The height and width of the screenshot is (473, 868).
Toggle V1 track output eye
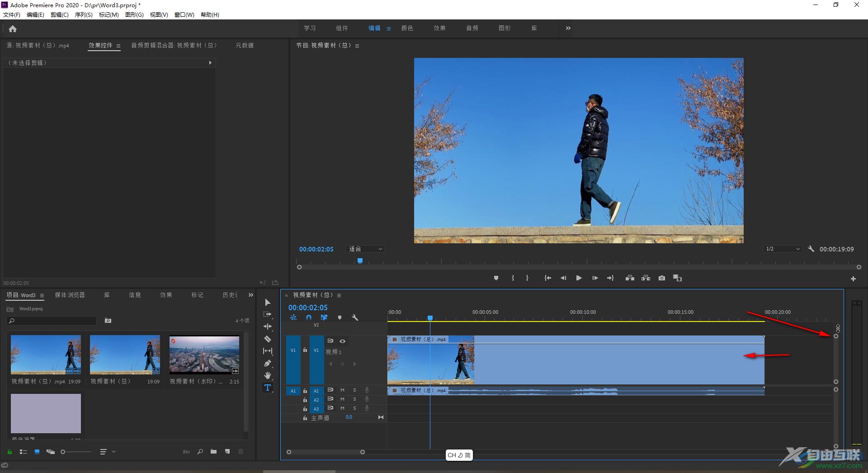click(x=342, y=341)
